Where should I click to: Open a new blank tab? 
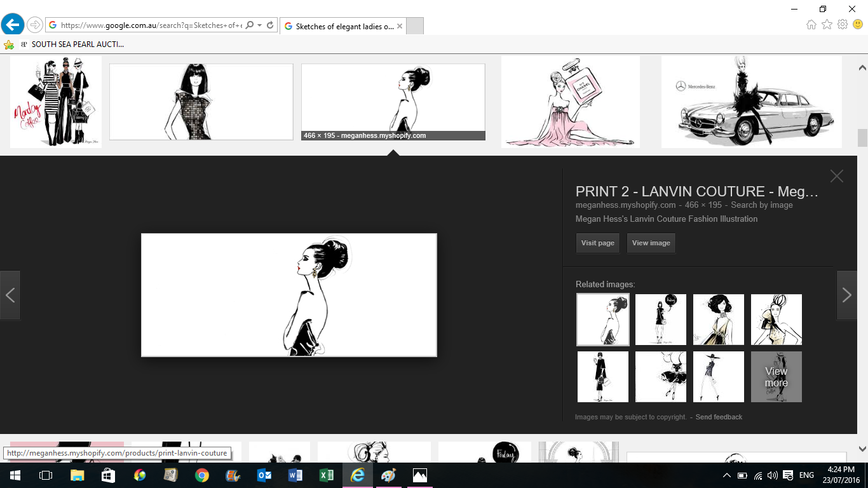pyautogui.click(x=414, y=26)
